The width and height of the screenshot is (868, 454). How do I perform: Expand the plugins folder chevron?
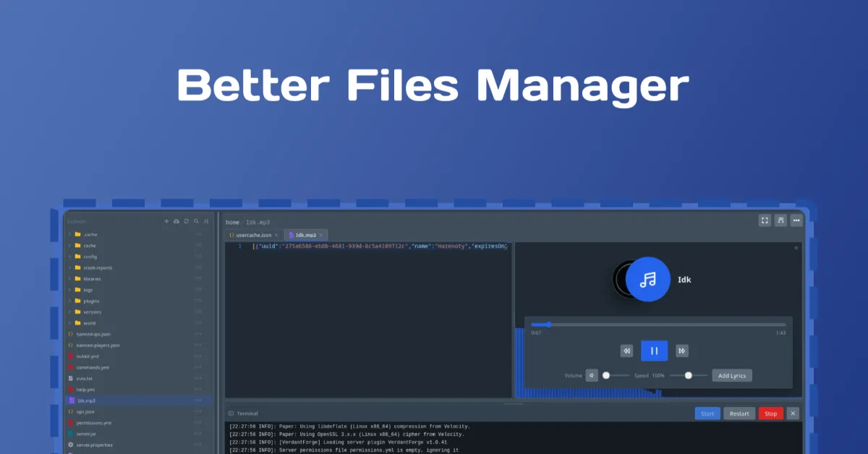click(69, 301)
